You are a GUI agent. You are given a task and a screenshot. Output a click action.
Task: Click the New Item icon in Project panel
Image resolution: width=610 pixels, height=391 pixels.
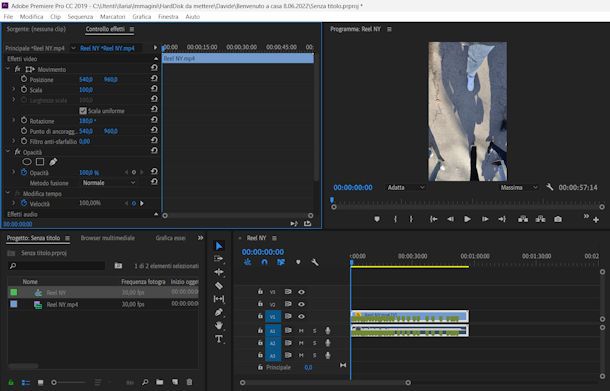click(x=175, y=382)
